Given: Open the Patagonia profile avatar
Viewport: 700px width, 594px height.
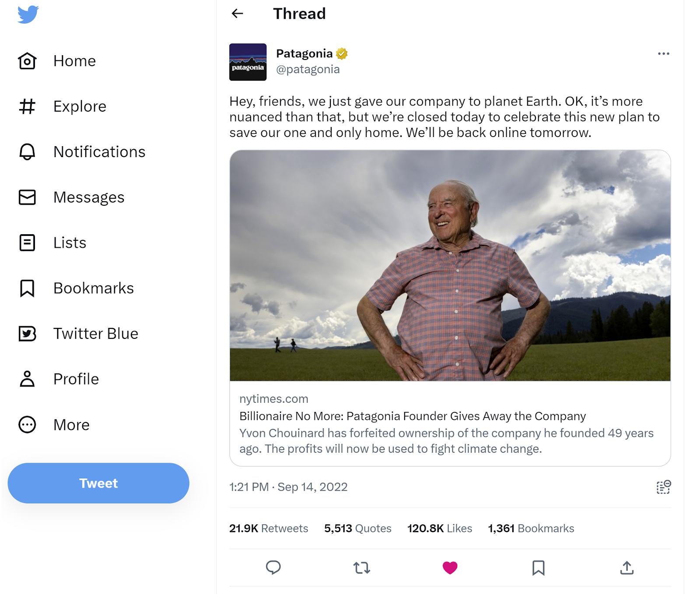Looking at the screenshot, I should (x=248, y=62).
